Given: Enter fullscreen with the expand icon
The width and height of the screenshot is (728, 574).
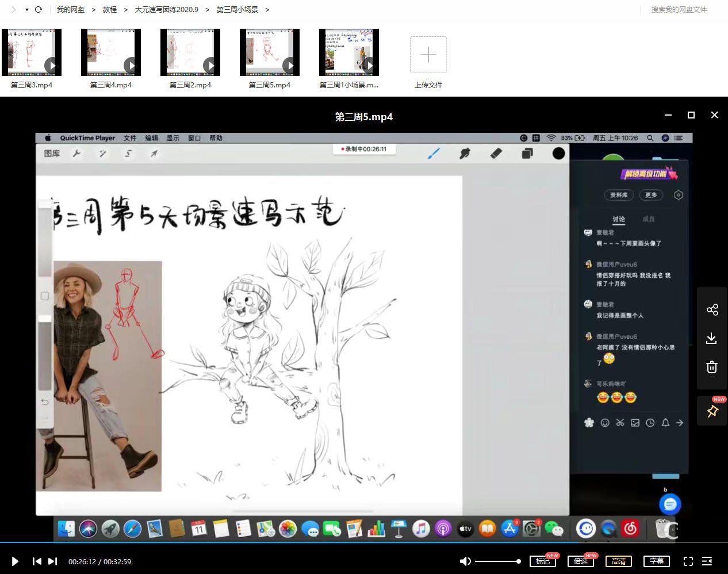Looking at the screenshot, I should [x=688, y=561].
